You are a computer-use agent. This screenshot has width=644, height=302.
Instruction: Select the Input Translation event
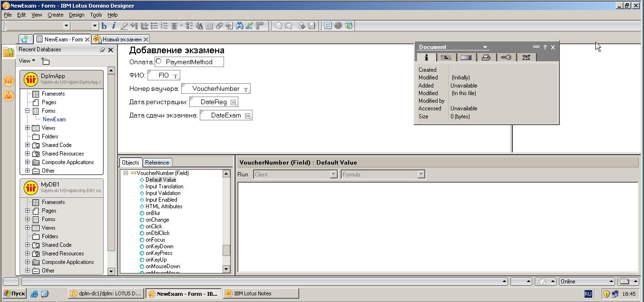(x=164, y=186)
